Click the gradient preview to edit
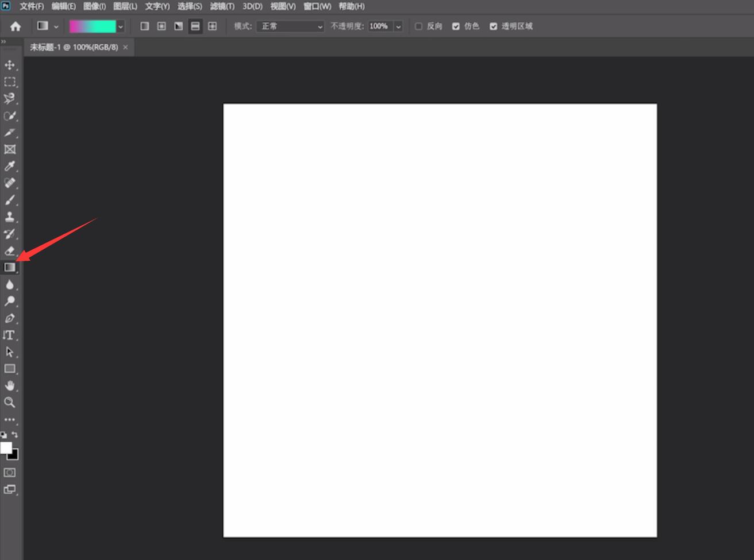Image resolution: width=754 pixels, height=560 pixels. click(x=93, y=26)
